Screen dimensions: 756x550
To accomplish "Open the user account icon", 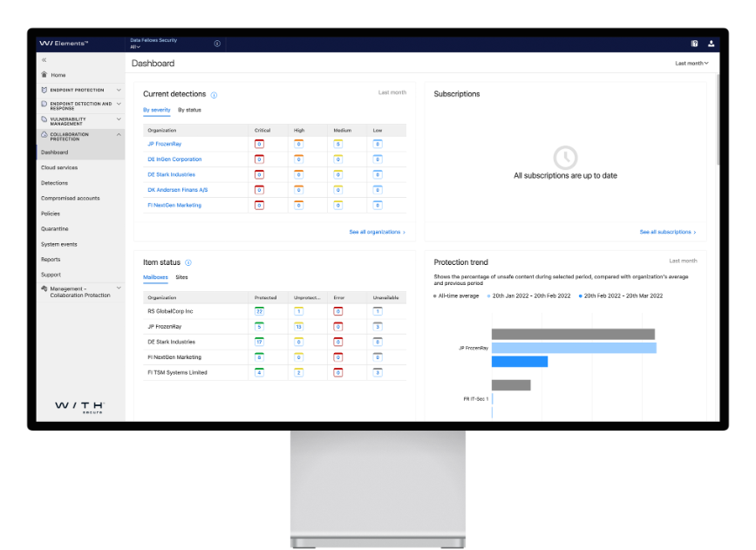I will [x=711, y=44].
